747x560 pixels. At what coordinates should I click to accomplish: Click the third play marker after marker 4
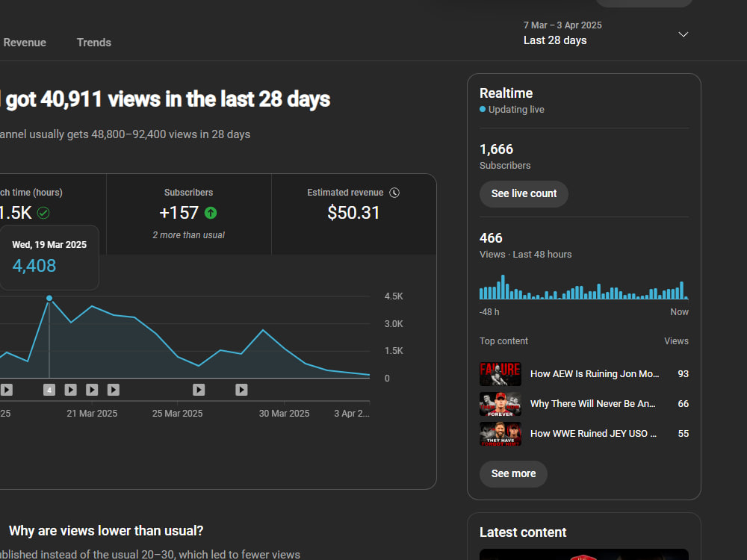114,390
